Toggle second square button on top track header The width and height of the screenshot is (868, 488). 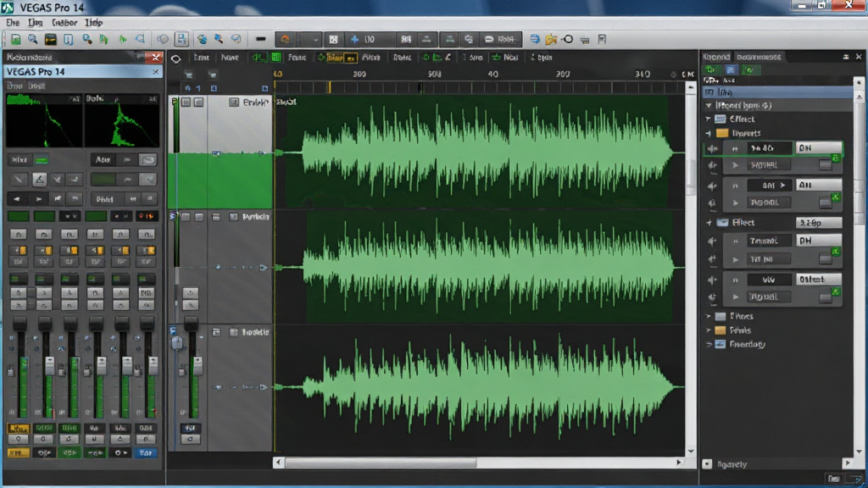198,103
